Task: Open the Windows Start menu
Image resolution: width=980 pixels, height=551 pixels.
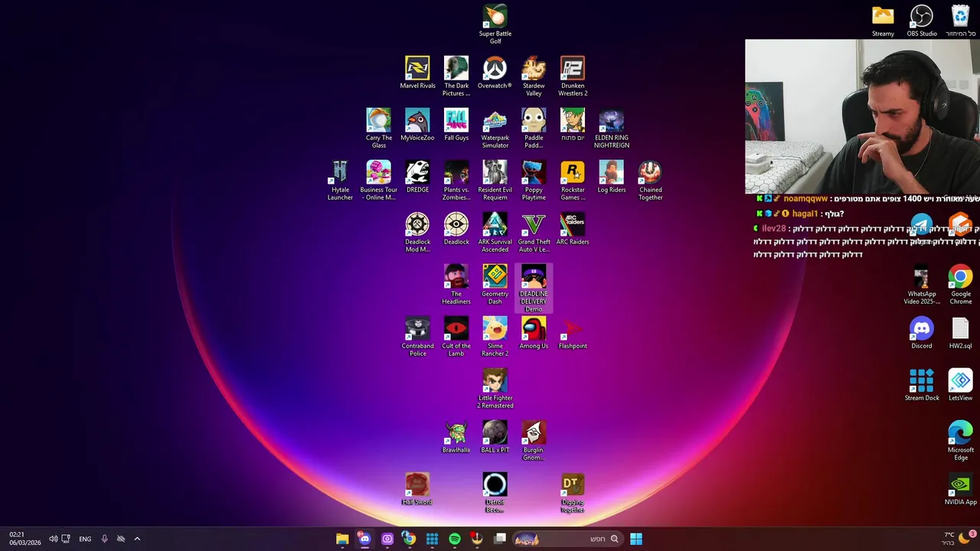Action: (636, 539)
